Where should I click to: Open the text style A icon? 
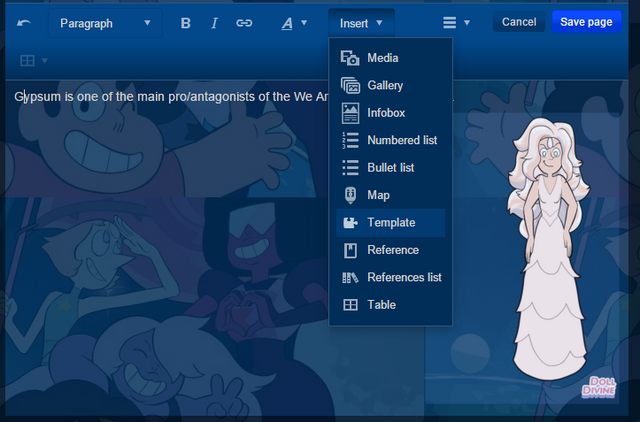tap(287, 24)
